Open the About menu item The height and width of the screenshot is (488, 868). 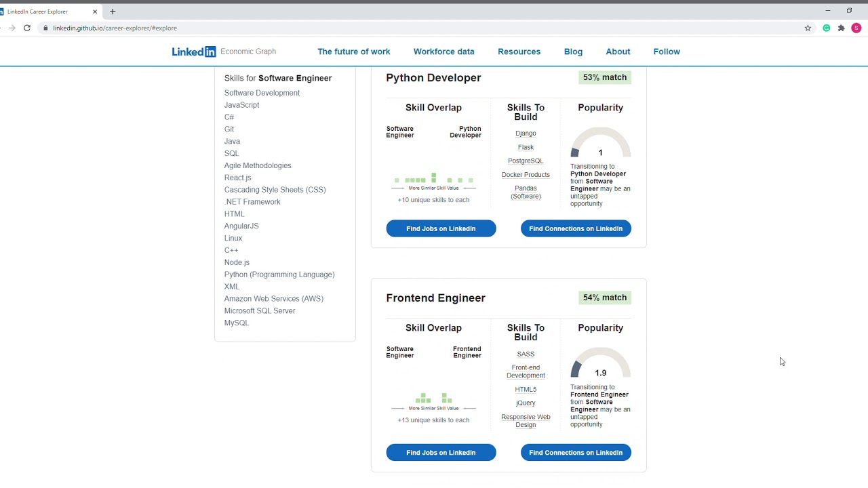click(x=618, y=52)
